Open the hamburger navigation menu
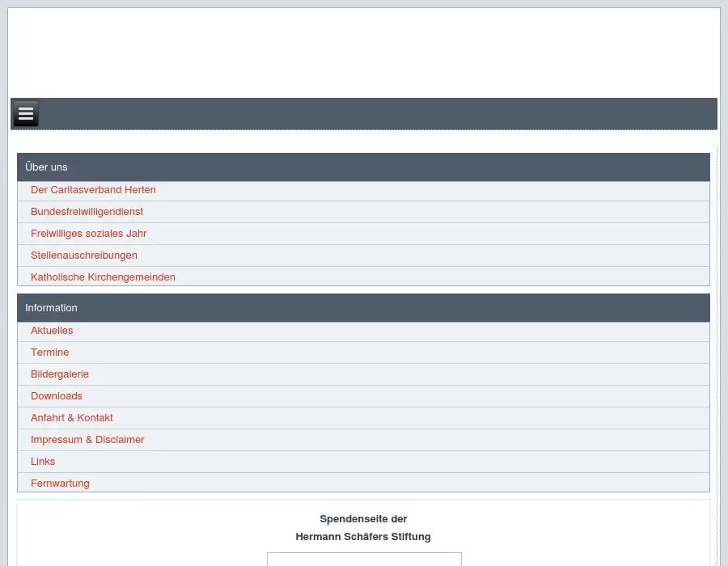The image size is (728, 566). pyautogui.click(x=26, y=114)
